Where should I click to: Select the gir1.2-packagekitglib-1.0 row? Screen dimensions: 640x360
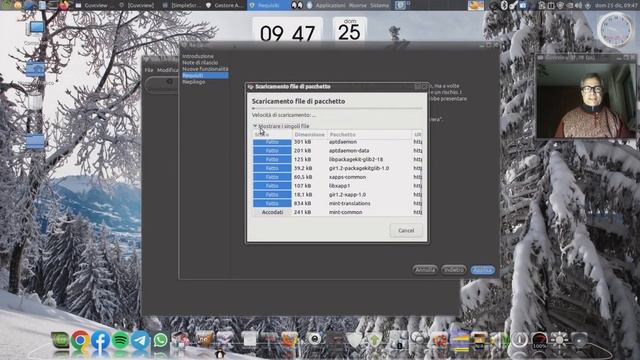337,168
